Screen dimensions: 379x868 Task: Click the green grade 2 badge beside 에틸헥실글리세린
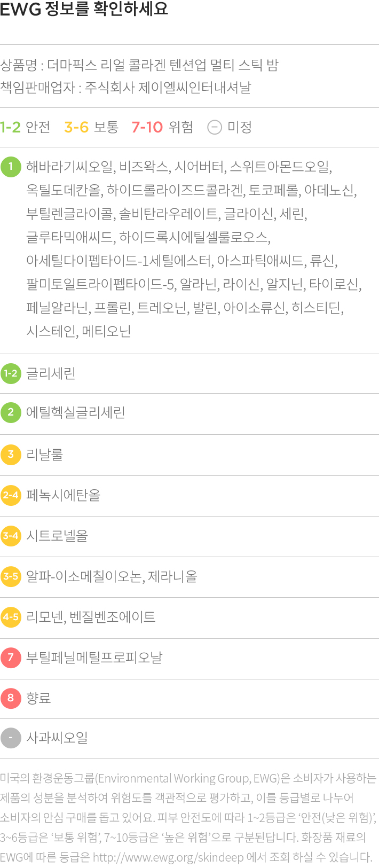click(11, 412)
